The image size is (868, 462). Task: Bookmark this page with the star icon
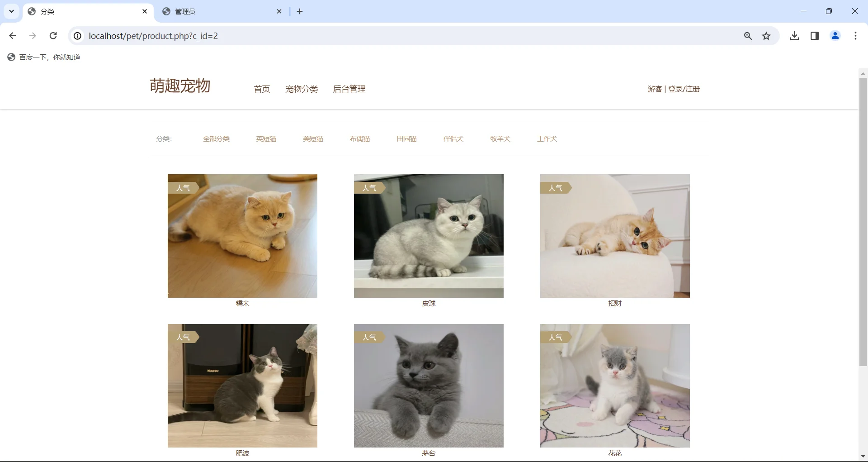point(766,36)
